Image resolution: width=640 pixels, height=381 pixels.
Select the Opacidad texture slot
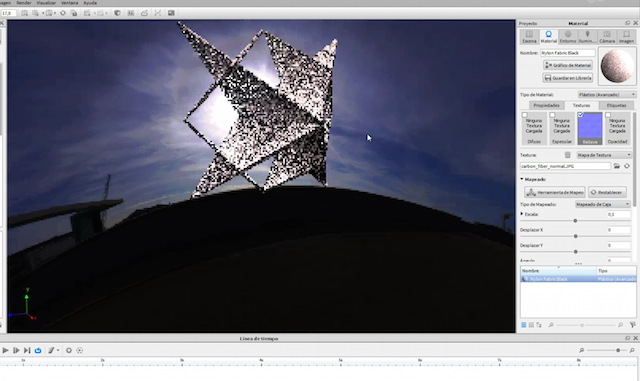pyautogui.click(x=617, y=129)
